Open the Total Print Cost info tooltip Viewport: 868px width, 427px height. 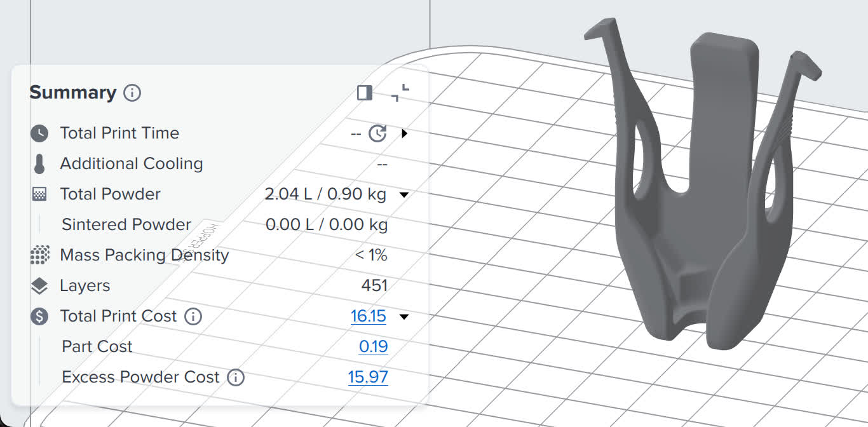coord(193,316)
